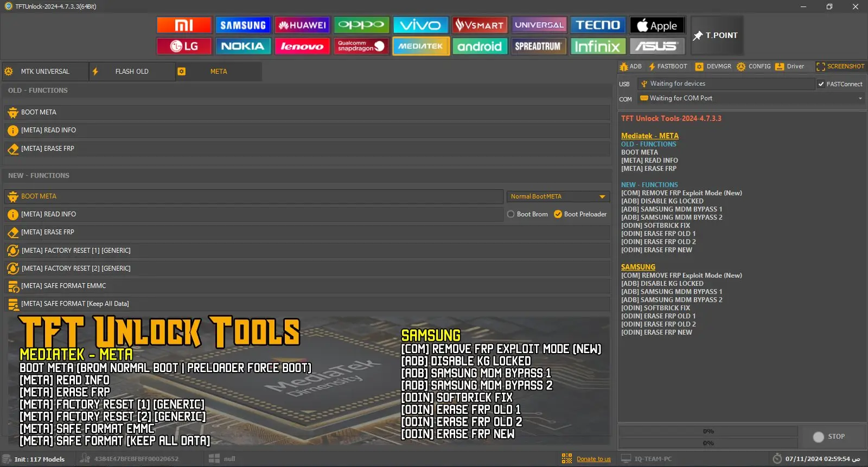Run [META] FACTORY RESET [1] [GENERIC]
Screen dimensions: 868x467
307,251
